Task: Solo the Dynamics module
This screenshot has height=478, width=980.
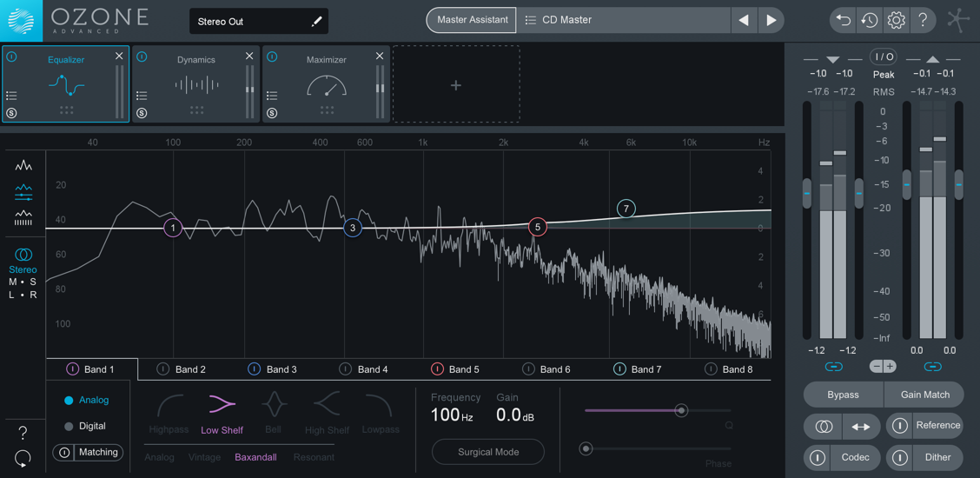Action: point(142,113)
